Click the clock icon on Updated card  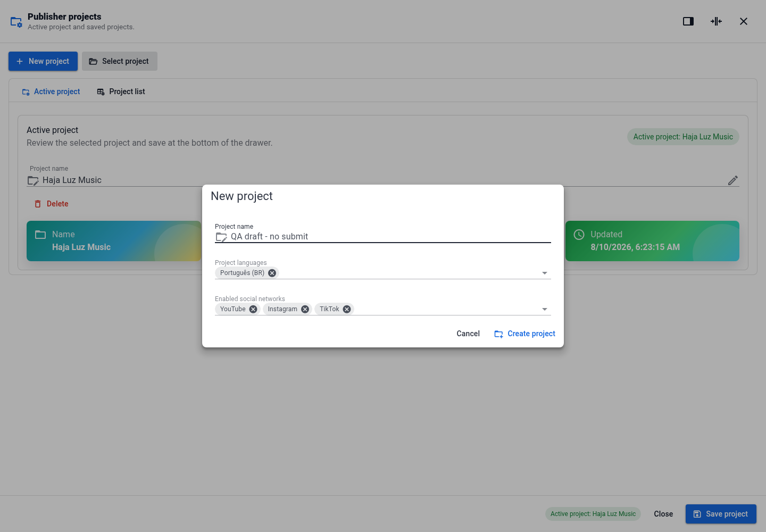[579, 235]
